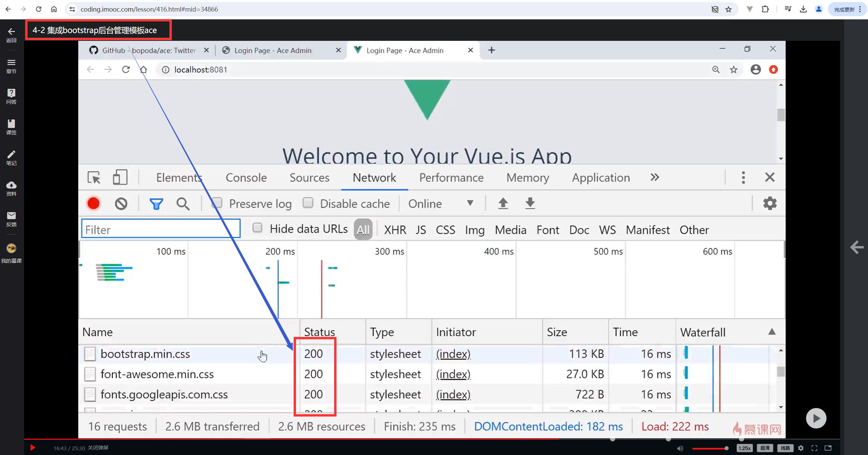Open the 课签 bookmark panel
The width and height of the screenshot is (868, 455).
click(x=11, y=127)
